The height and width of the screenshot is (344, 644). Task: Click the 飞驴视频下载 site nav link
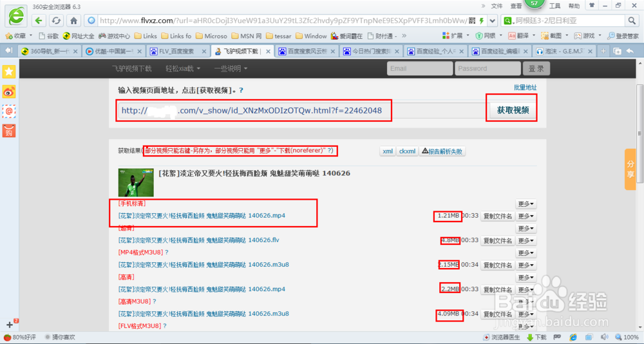132,69
